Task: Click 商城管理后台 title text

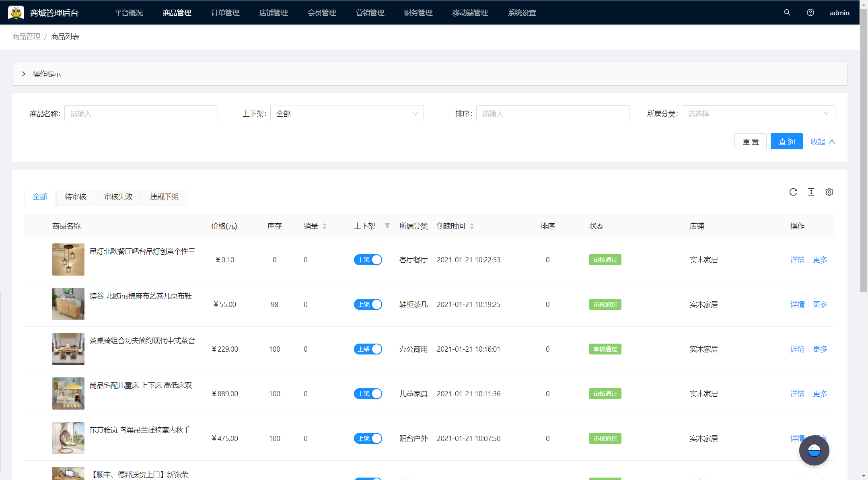Action: point(54,13)
